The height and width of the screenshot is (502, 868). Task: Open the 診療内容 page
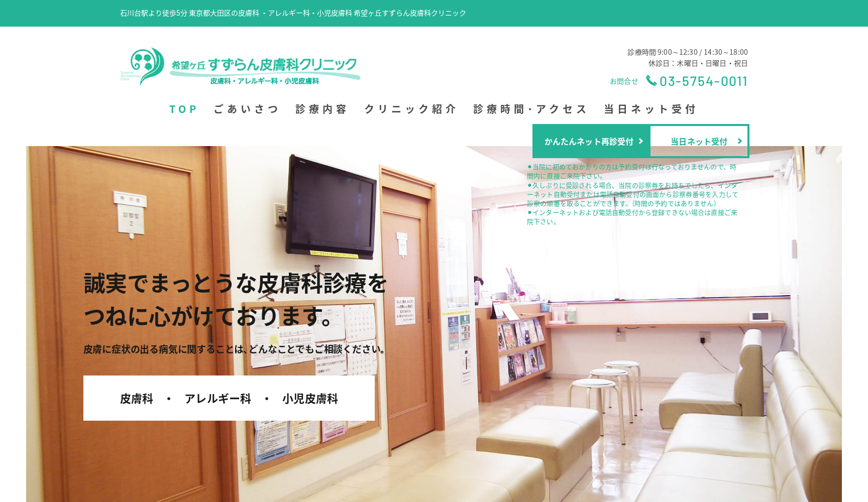point(321,109)
